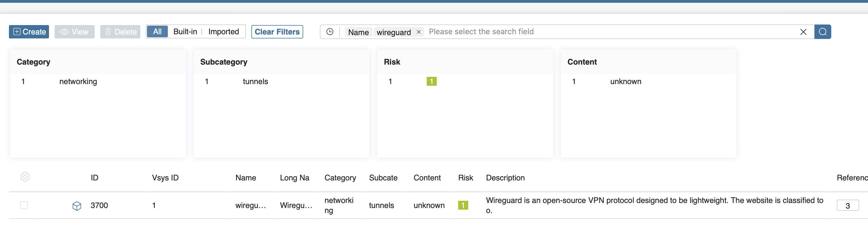
Task: Focus the search field input
Action: [x=607, y=32]
